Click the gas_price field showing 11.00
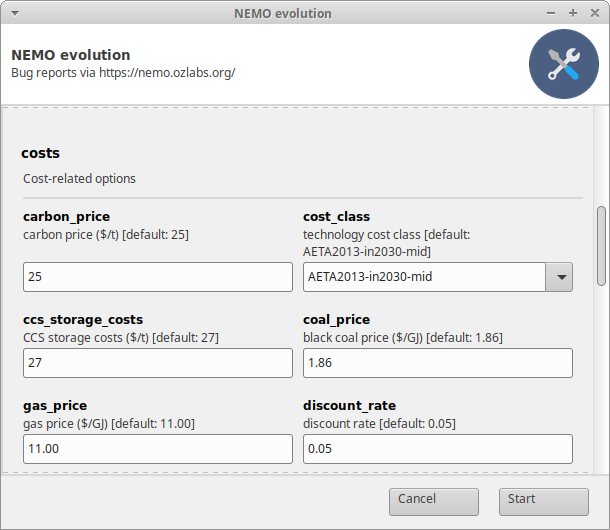The height and width of the screenshot is (530, 610). click(157, 449)
